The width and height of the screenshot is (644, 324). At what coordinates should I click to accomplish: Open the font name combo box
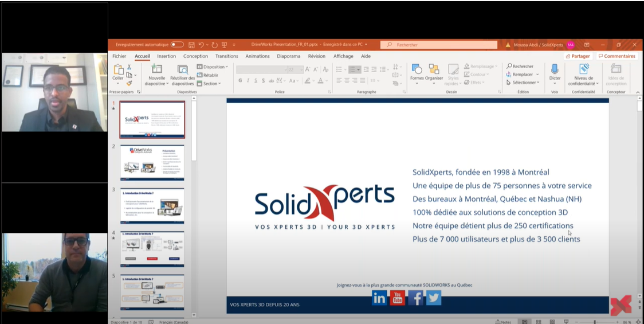tap(261, 69)
